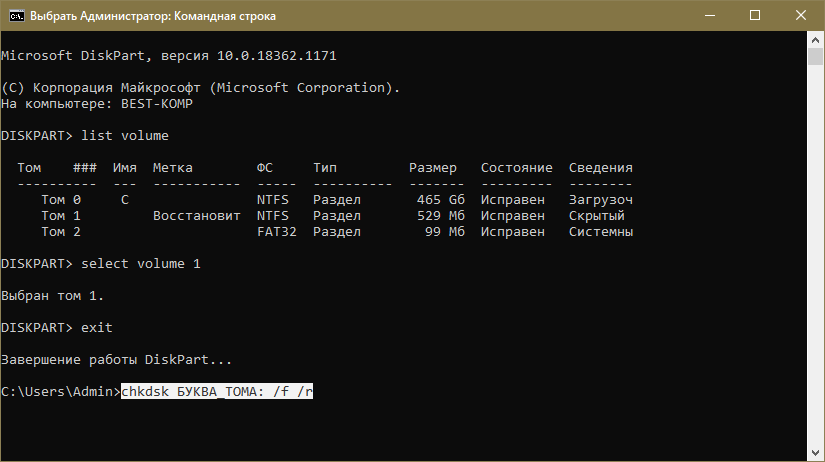Click the FAT32 entry in Том 2 row
Viewport: 825px width, 462px height.
(x=277, y=232)
